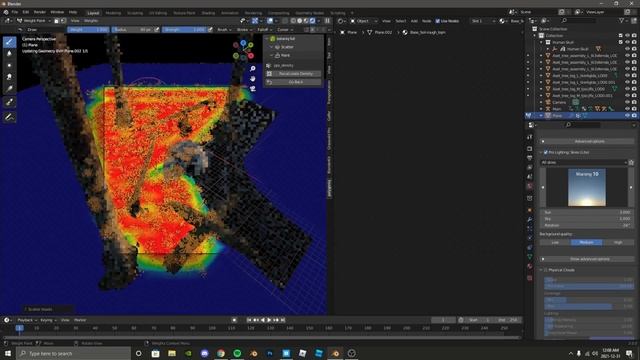Disable render for Human Skull collection camera icon
This screenshot has height=360, width=640.
coord(634,42)
